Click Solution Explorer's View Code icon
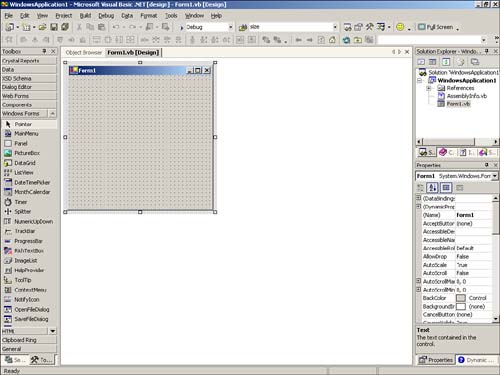Viewport: 500px width, 375px height. pos(421,62)
